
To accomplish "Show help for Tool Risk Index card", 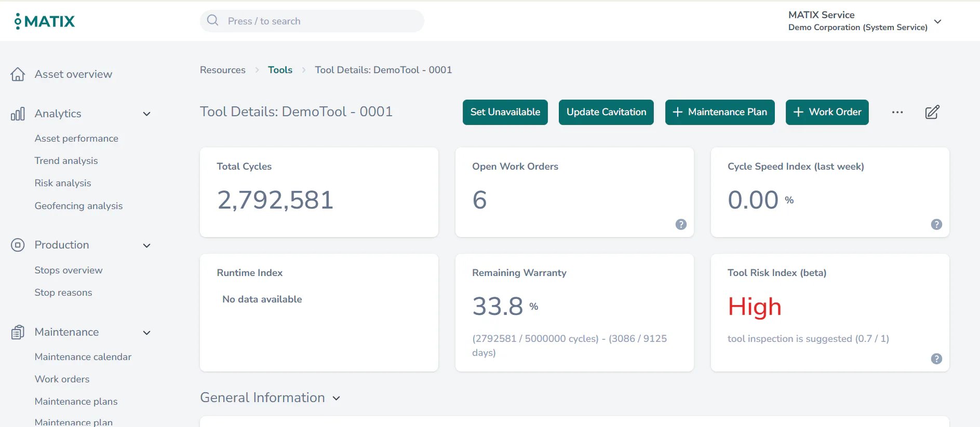I will tap(936, 359).
